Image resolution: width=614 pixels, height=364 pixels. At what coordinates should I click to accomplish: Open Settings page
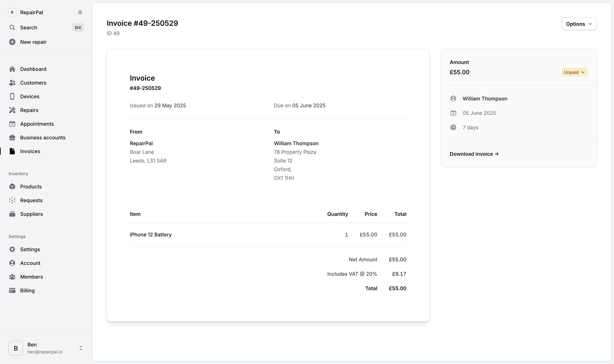click(x=30, y=249)
